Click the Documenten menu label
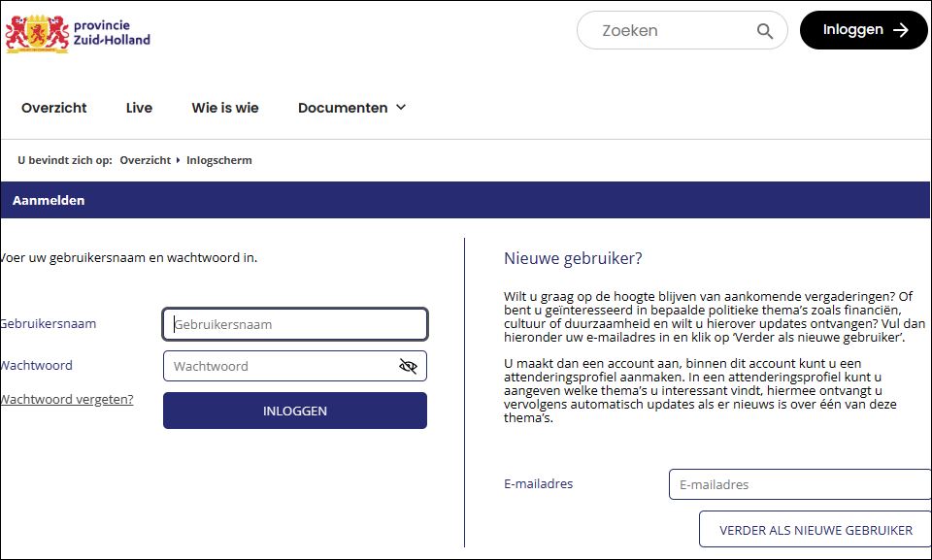 (x=342, y=108)
